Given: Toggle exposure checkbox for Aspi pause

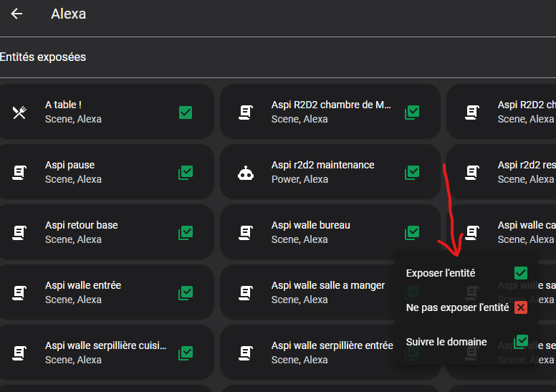Looking at the screenshot, I should pyautogui.click(x=186, y=173).
